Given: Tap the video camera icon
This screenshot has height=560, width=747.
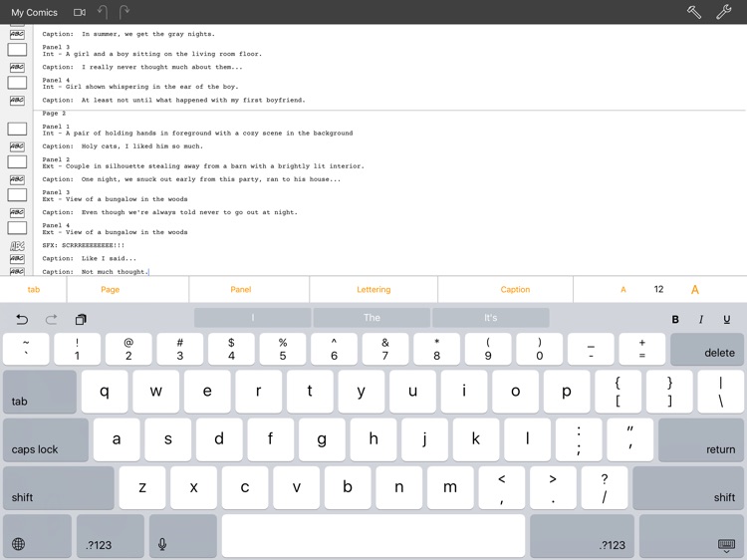Looking at the screenshot, I should pos(80,12).
